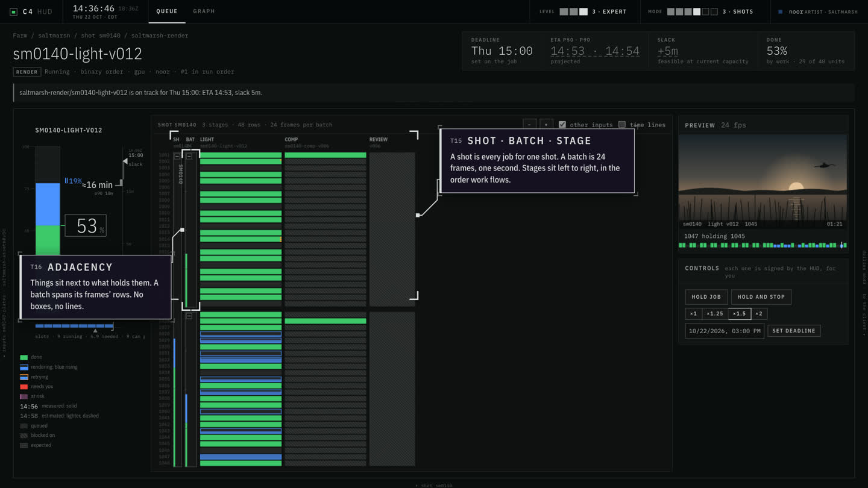Click the slack marker arrow beside 15:00
The image size is (868, 488).
(125, 161)
